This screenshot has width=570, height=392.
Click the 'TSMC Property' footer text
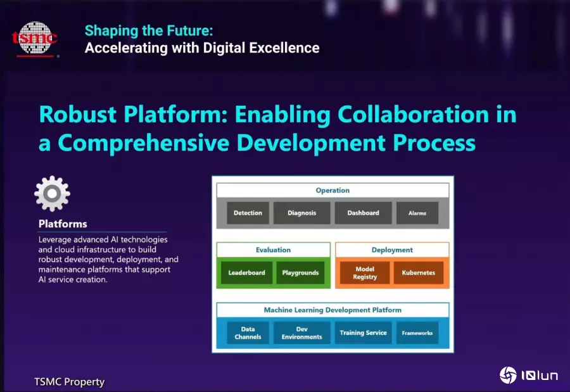coord(70,382)
